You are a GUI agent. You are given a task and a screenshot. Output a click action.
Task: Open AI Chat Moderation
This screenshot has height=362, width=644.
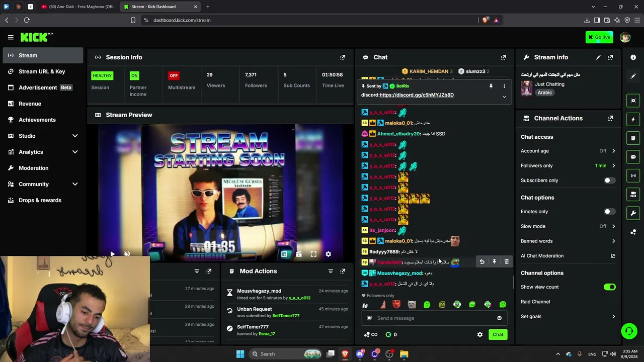[x=568, y=256]
